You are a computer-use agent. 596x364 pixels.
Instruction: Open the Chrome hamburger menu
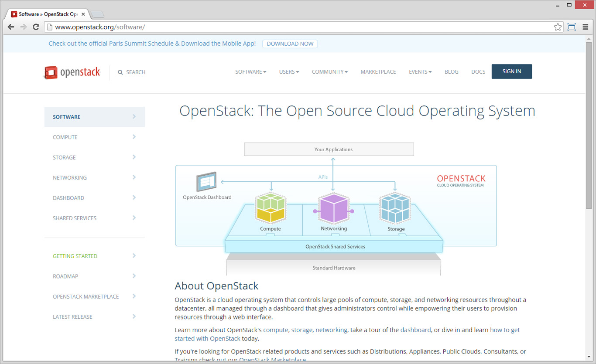(x=585, y=27)
